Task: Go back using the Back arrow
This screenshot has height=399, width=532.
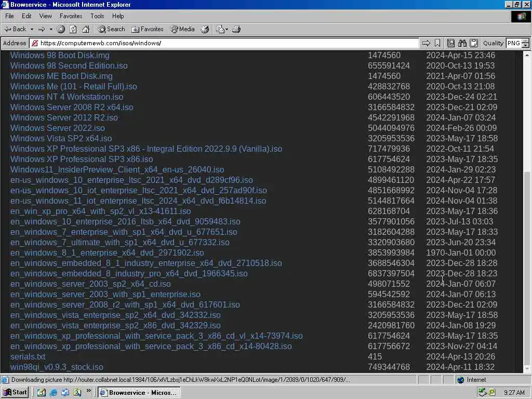Action: pos(15,29)
